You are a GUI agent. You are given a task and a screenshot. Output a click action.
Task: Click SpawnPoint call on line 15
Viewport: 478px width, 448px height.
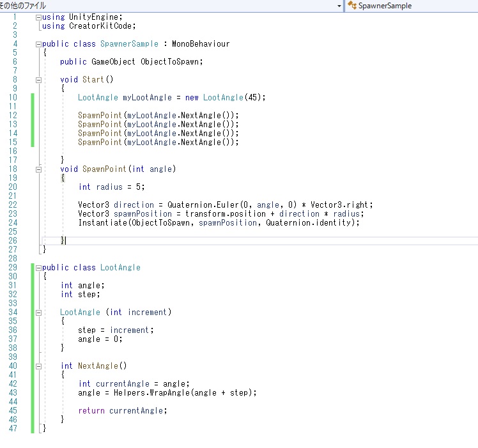point(100,142)
